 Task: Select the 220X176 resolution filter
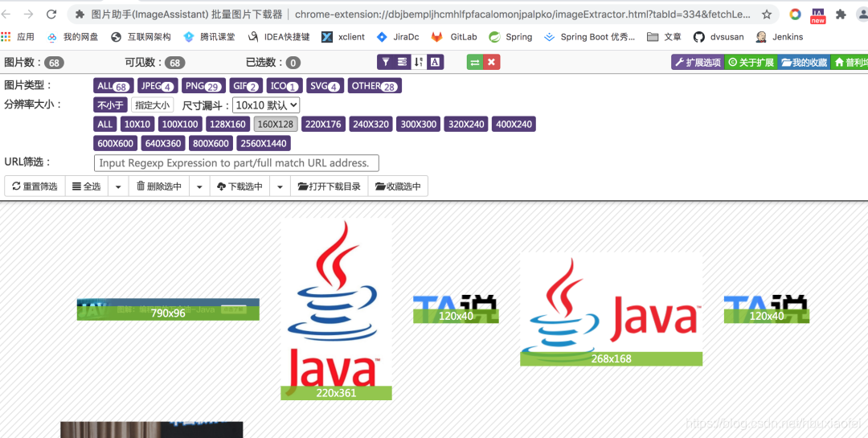tap(323, 124)
